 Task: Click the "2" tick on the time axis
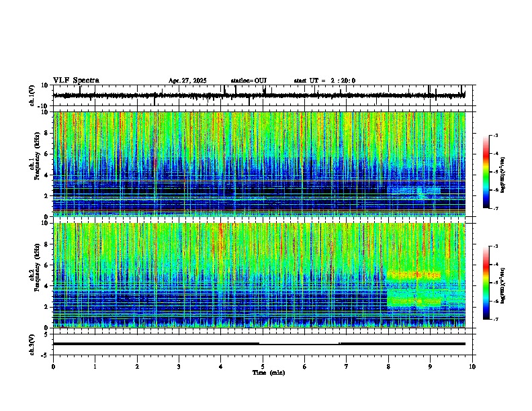pos(137,367)
